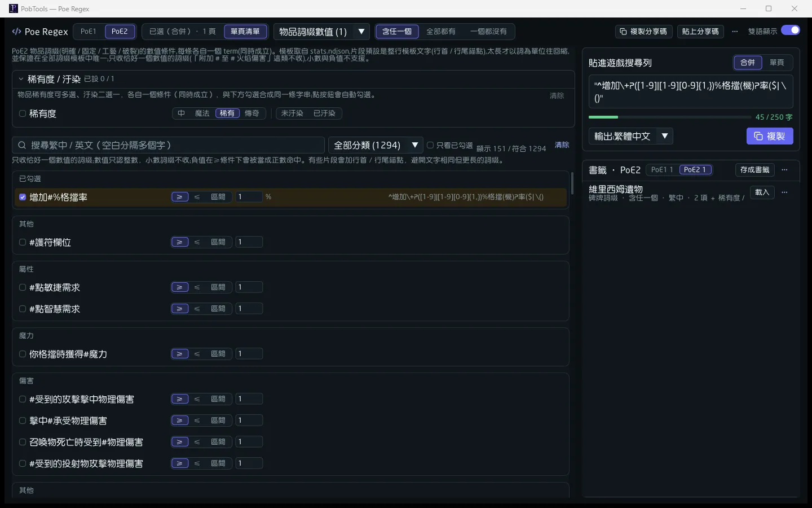Choose ≥ comparison on #護符欄位 row
The width and height of the screenshot is (812, 508).
pyautogui.click(x=180, y=242)
